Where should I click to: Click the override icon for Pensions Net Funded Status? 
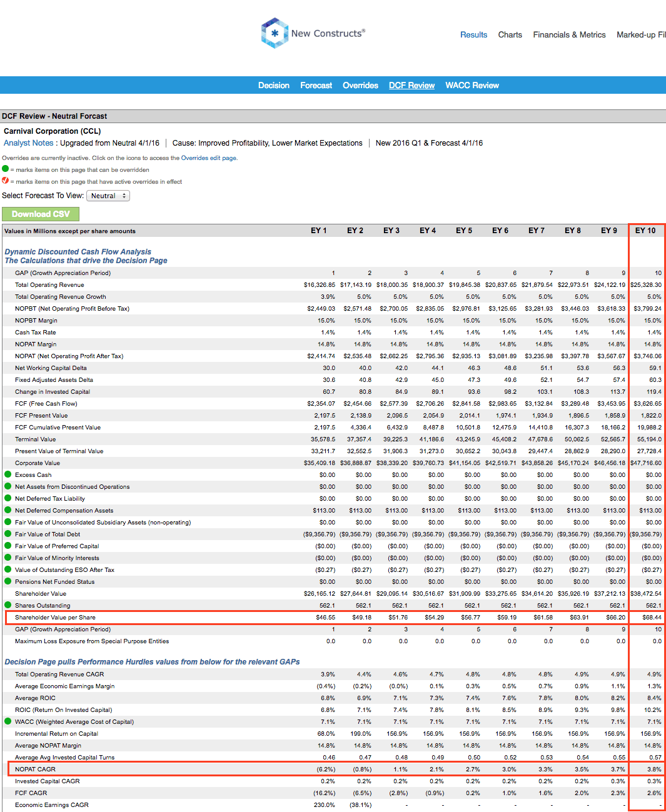[8, 581]
